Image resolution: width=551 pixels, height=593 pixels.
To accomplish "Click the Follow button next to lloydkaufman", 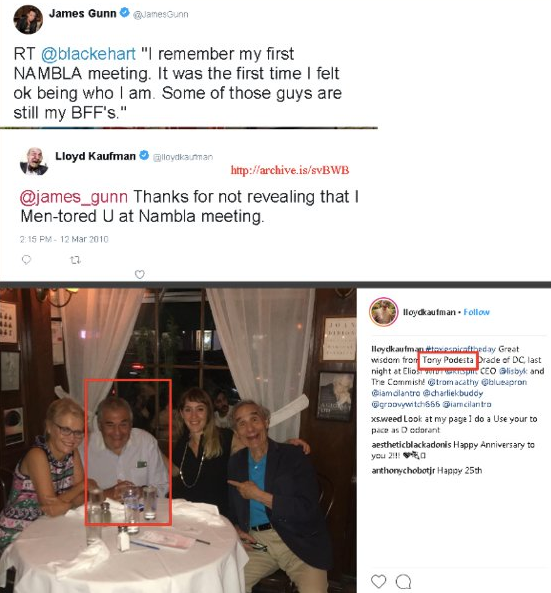I will tap(476, 312).
